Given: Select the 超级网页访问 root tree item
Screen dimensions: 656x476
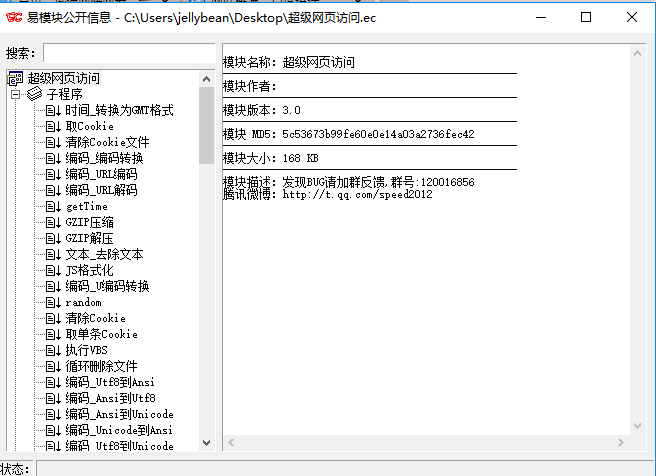Looking at the screenshot, I should coord(64,78).
